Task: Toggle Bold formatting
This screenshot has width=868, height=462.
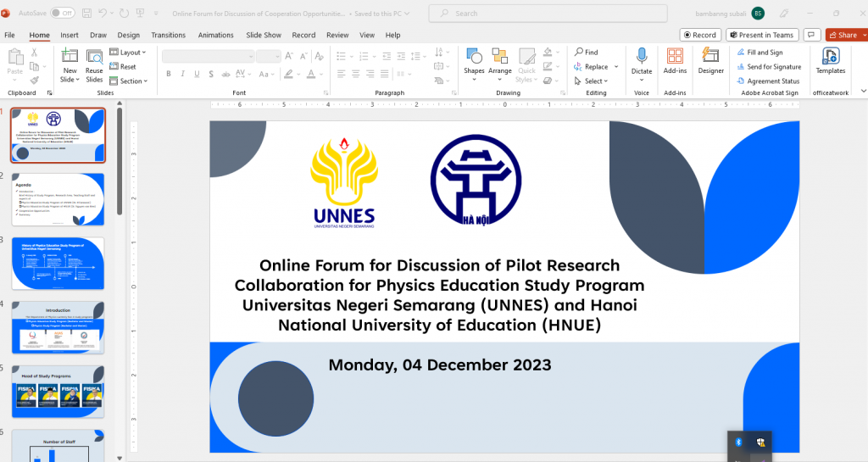Action: 169,74
